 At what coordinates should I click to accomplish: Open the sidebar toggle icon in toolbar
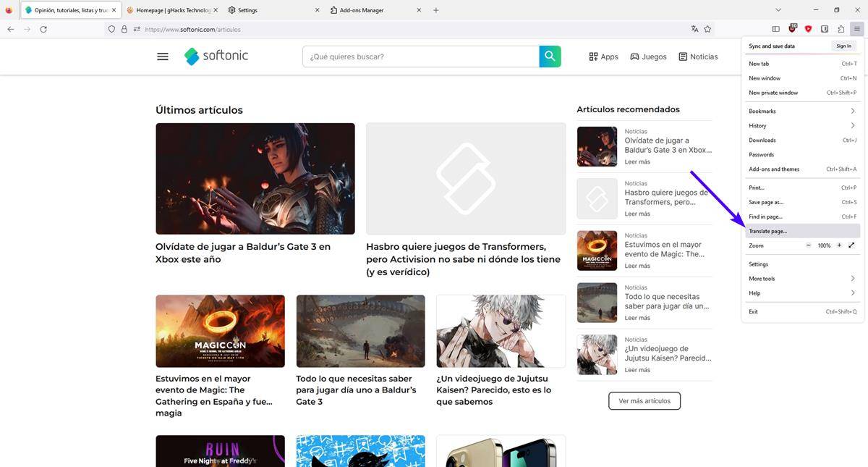775,29
